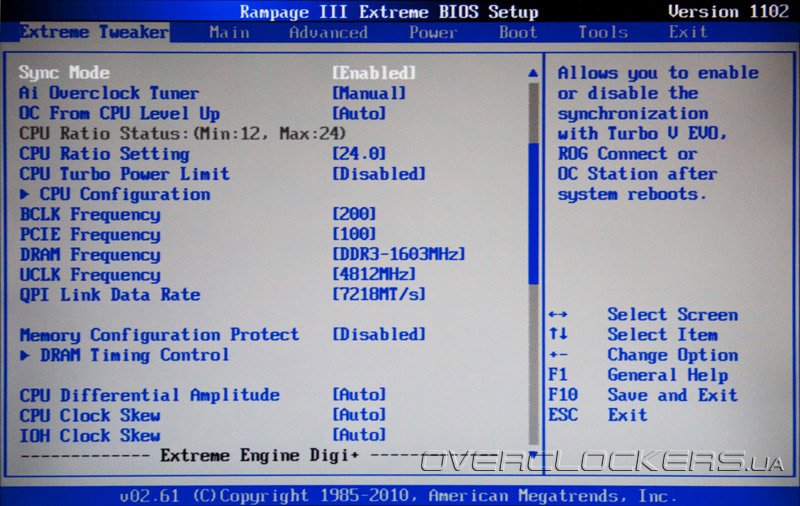Select the QPI Link Data Rate label
Image resolution: width=800 pixels, height=506 pixels.
[x=110, y=295]
